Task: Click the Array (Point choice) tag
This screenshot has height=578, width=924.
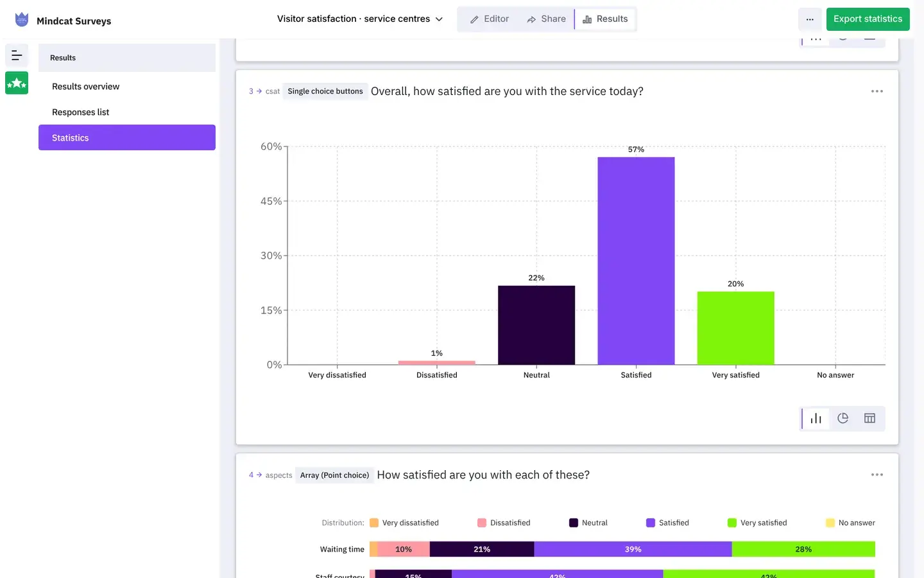Action: 334,475
